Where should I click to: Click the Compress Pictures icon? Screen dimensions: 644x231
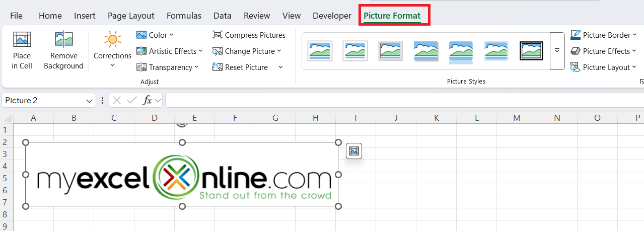pyautogui.click(x=218, y=35)
